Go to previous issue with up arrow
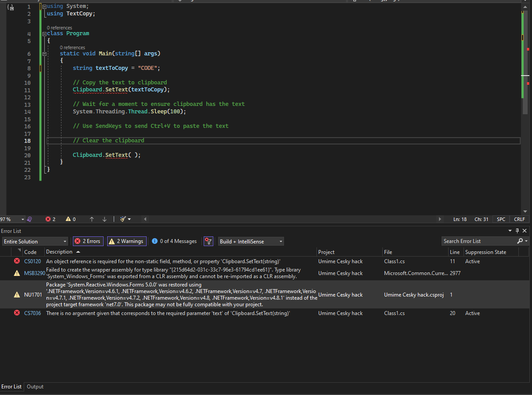This screenshot has height=395, width=532. point(92,219)
